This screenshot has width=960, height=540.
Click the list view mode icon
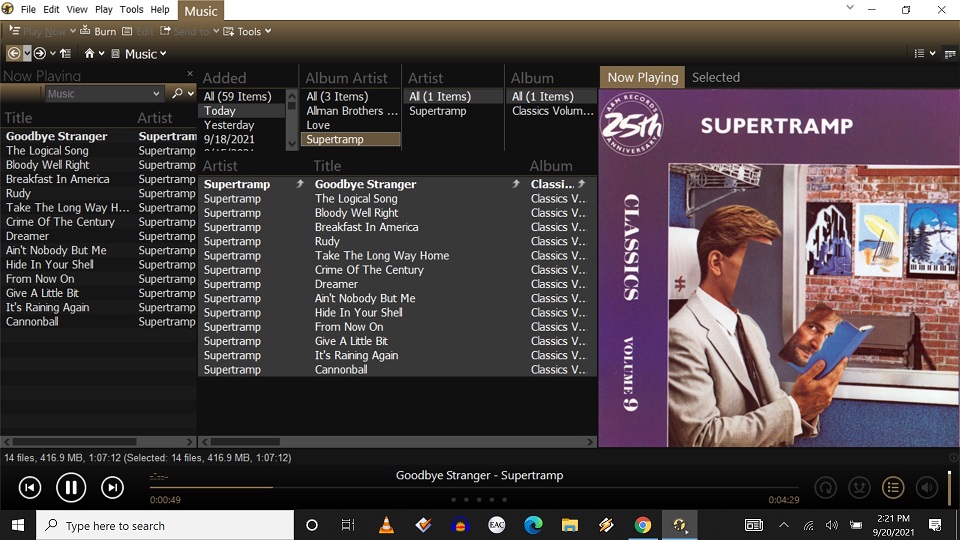(x=919, y=53)
